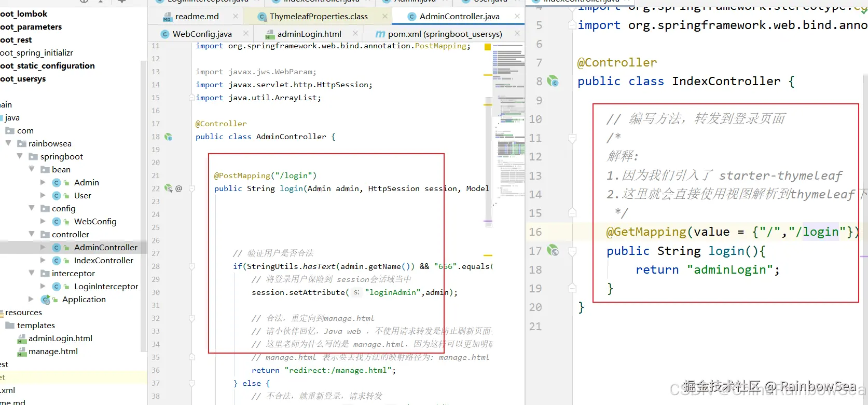Click the bean package folder icon
868x405 pixels.
pyautogui.click(x=45, y=169)
